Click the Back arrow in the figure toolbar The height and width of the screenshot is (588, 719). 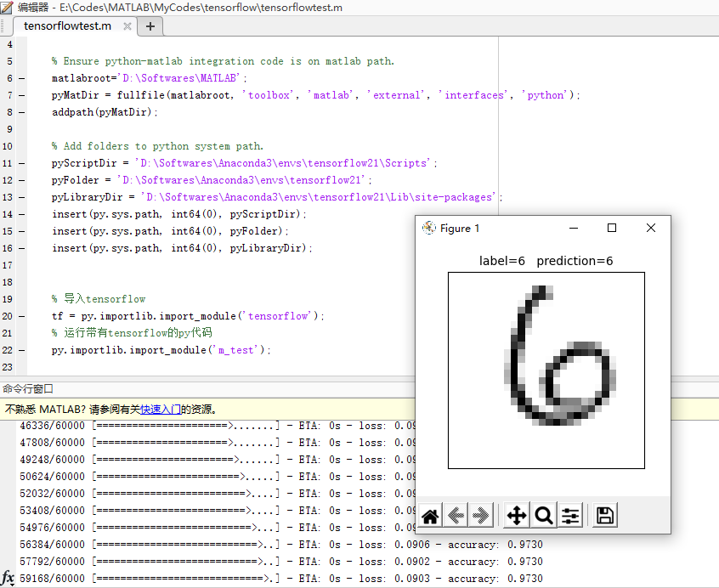(455, 515)
